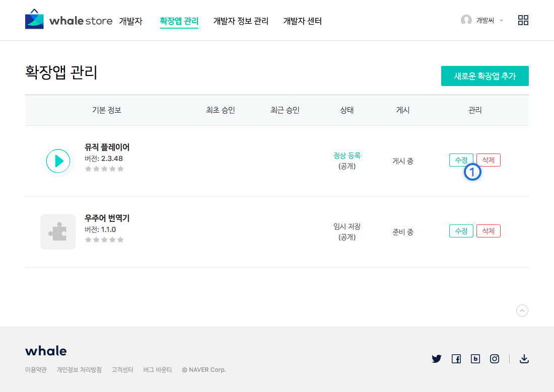
Task: Delete the 우주어 번역기 extension with 삭제
Action: (488, 231)
